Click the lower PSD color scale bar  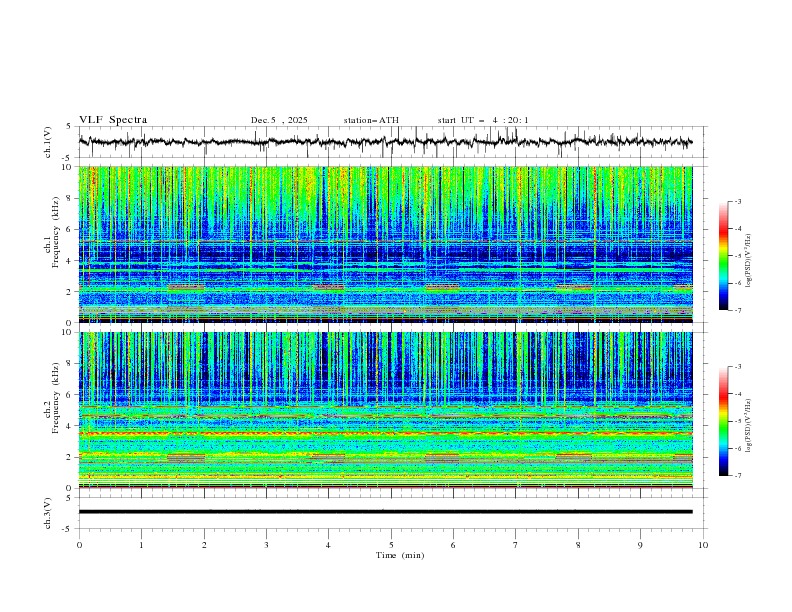coord(723,421)
